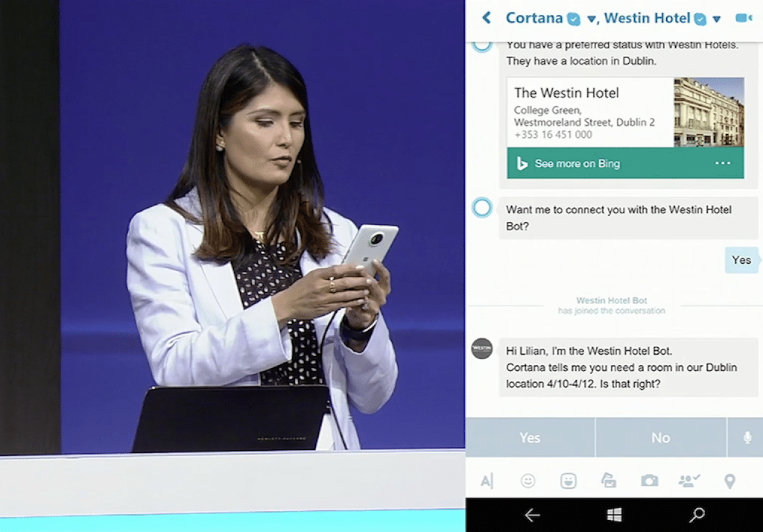Select The Westin Hotel card title
The image size is (763, 532).
tap(566, 92)
